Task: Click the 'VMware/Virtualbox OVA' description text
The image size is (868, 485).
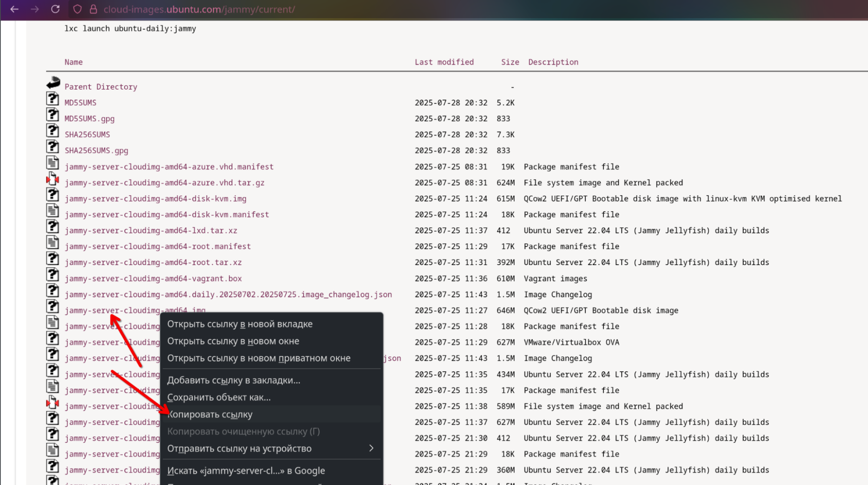Action: coord(571,342)
